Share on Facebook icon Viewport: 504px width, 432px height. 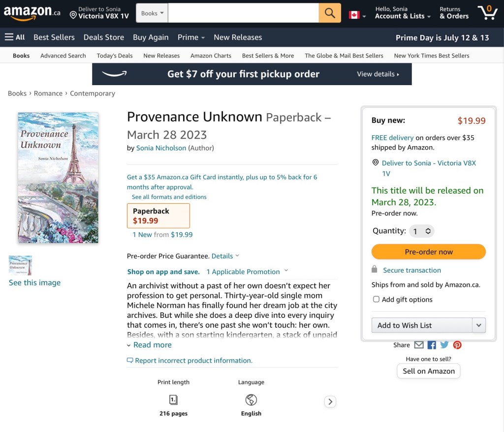432,345
